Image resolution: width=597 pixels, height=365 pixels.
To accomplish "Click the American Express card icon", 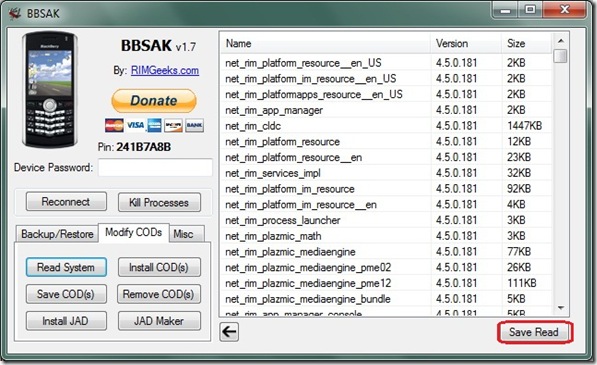I will tap(154, 125).
